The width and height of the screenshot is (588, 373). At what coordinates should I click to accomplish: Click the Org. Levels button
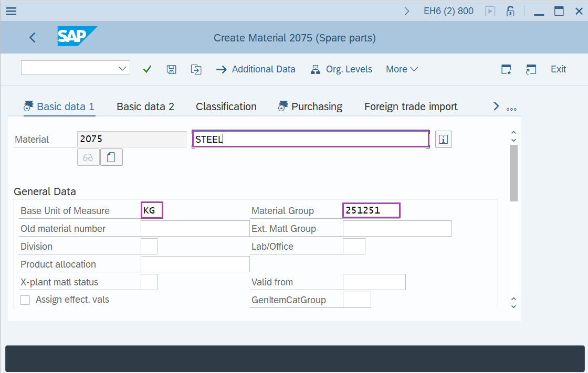[341, 69]
